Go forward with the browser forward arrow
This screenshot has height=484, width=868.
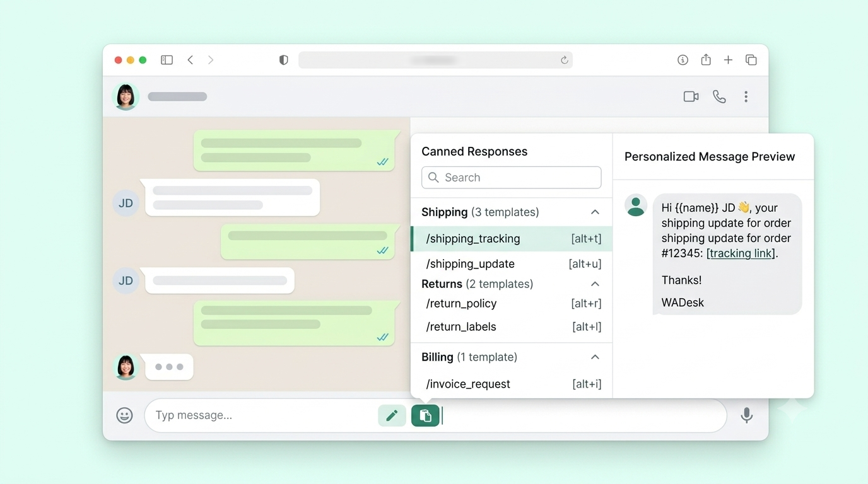211,60
